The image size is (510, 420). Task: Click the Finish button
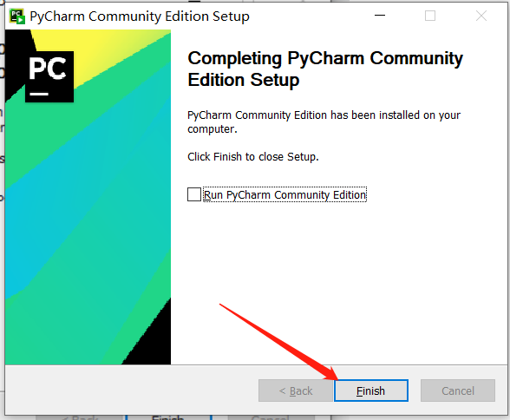(x=371, y=390)
